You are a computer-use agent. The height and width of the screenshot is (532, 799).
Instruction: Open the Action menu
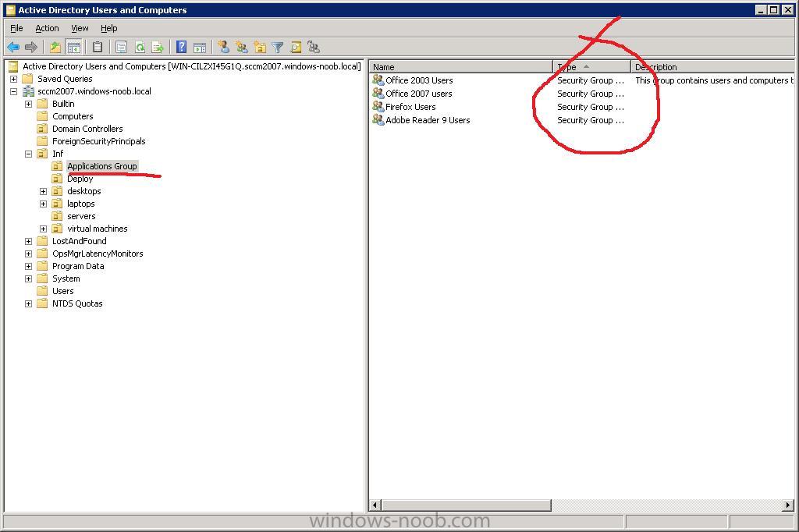(x=47, y=28)
